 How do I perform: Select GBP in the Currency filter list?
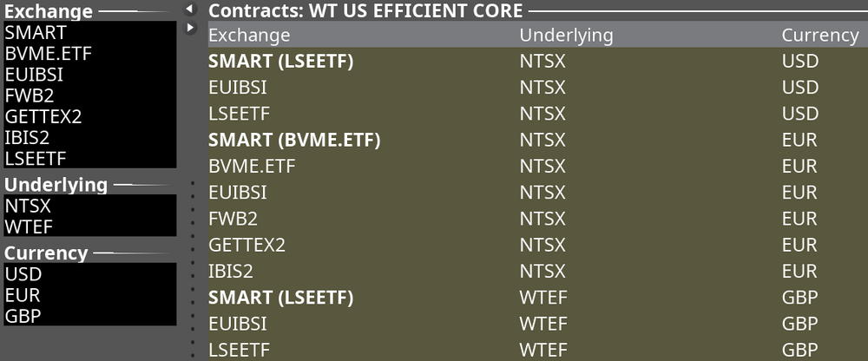(x=23, y=316)
